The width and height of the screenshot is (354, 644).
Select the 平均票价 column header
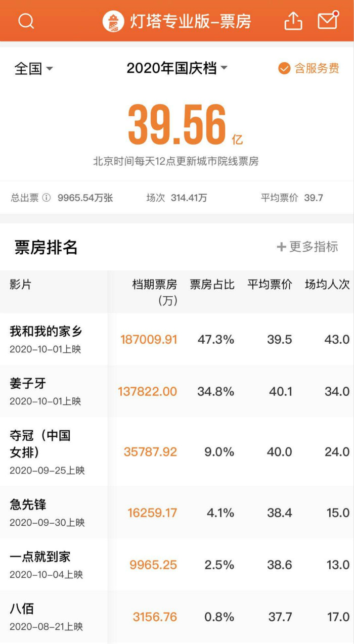[x=270, y=285]
